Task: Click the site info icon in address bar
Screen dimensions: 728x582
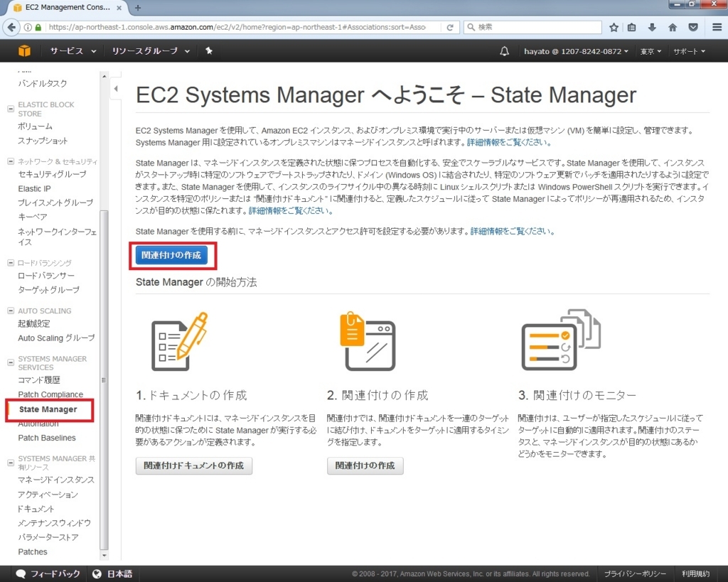Action: [x=28, y=28]
